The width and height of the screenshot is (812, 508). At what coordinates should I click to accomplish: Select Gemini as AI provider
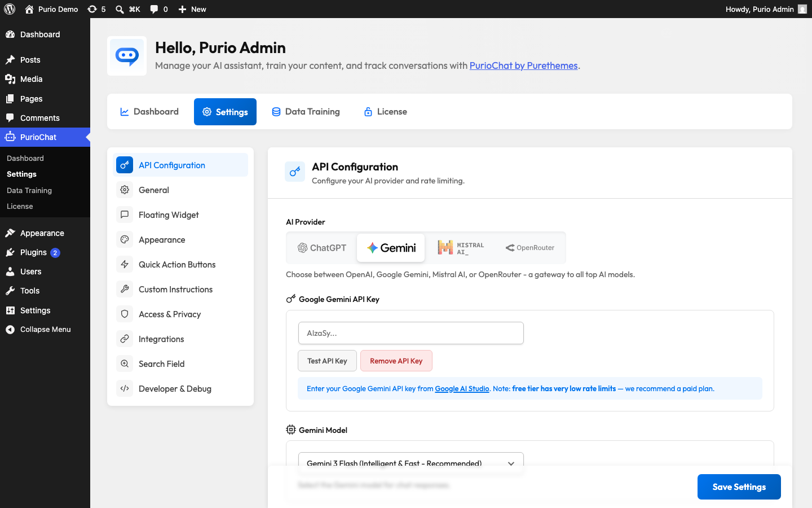click(x=391, y=248)
